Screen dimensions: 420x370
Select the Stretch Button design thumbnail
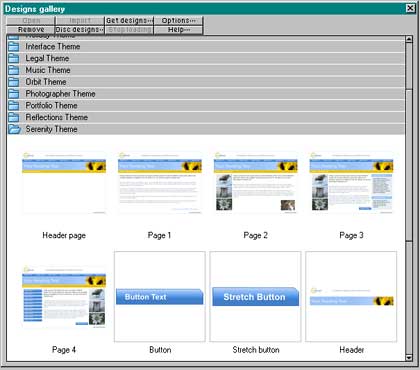[x=256, y=297]
